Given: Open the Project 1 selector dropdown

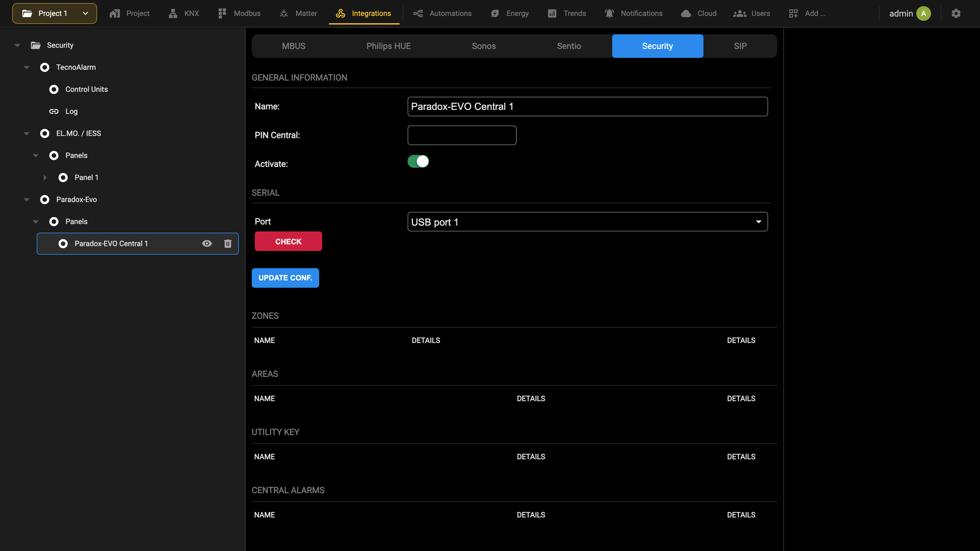Looking at the screenshot, I should tap(55, 14).
